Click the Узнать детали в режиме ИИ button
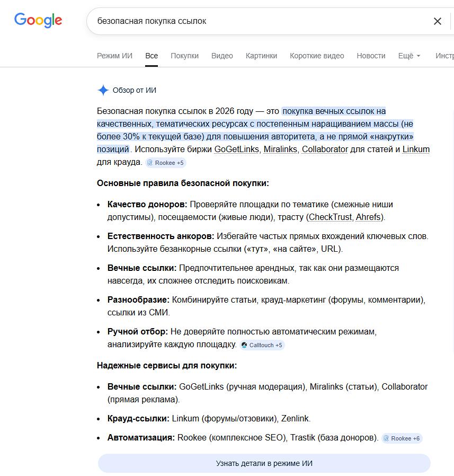The height and width of the screenshot is (476, 454). [x=264, y=463]
